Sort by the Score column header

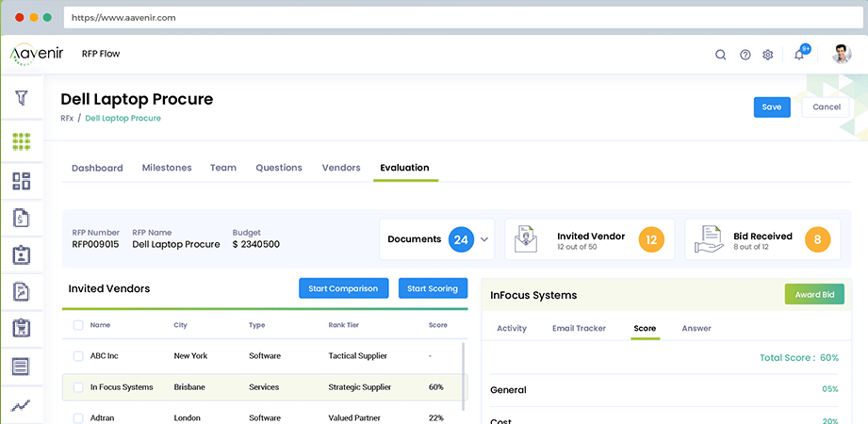438,325
